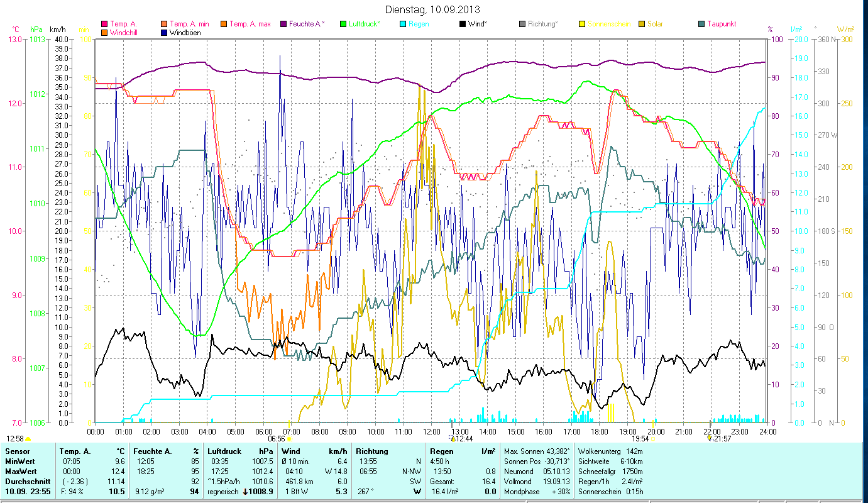Click the 12:00 time axis label

(432, 431)
